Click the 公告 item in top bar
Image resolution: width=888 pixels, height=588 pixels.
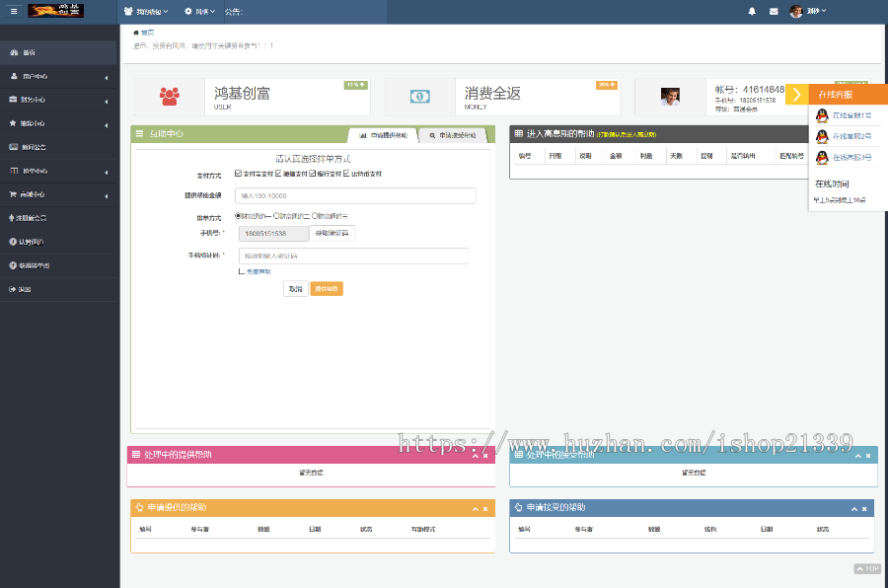click(x=233, y=11)
